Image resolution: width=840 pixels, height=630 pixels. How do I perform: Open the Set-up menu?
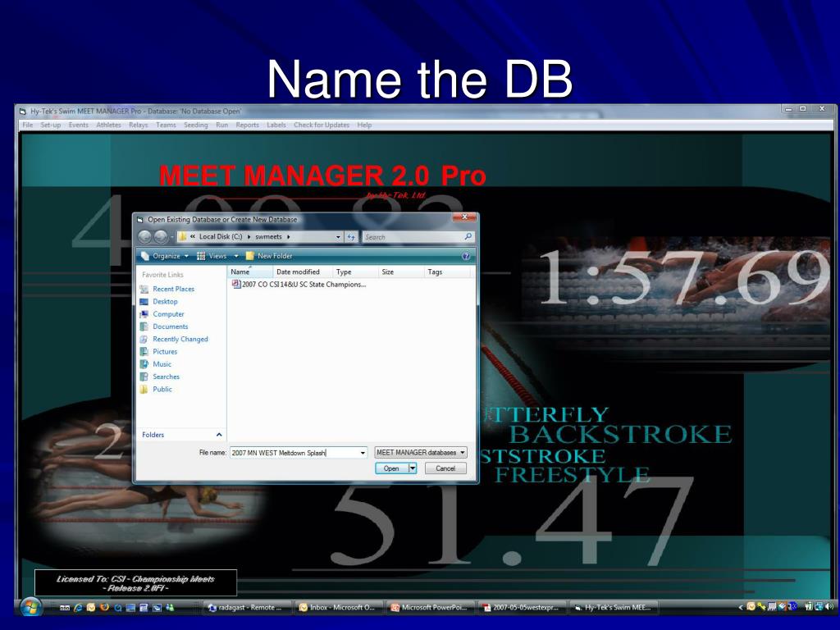[x=51, y=125]
